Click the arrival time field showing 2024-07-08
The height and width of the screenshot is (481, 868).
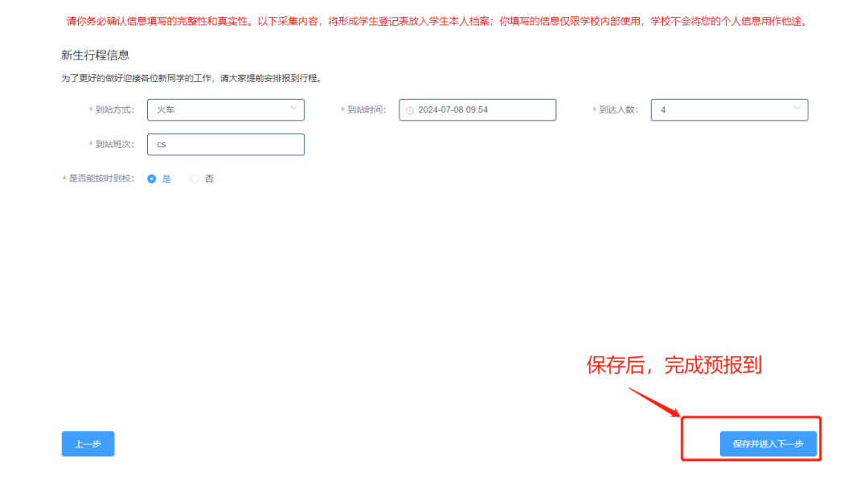[477, 109]
